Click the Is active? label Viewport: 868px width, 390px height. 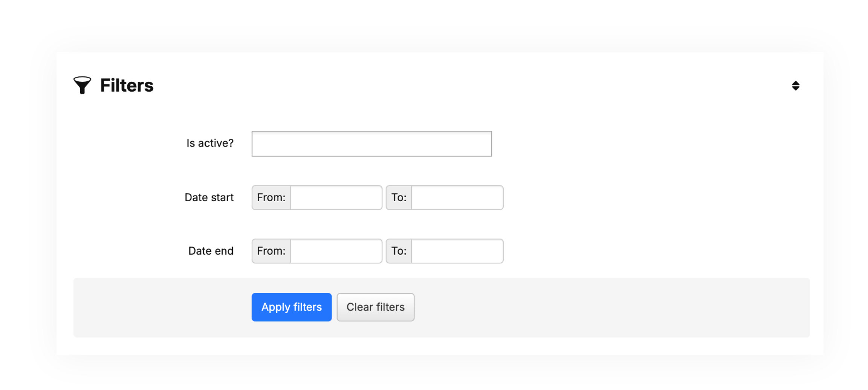tap(210, 143)
